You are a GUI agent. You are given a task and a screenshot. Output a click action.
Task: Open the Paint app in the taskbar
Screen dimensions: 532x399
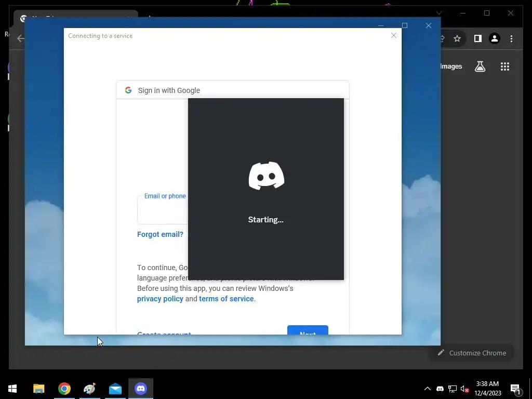89,389
